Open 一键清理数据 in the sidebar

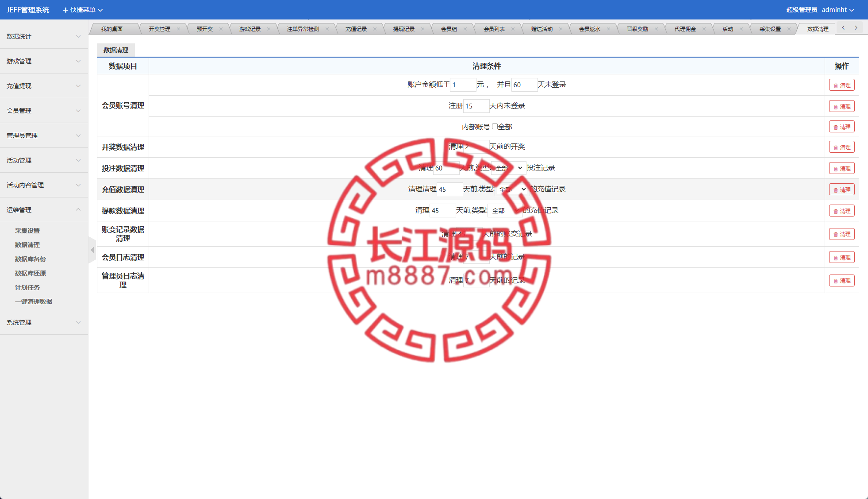[x=34, y=302]
